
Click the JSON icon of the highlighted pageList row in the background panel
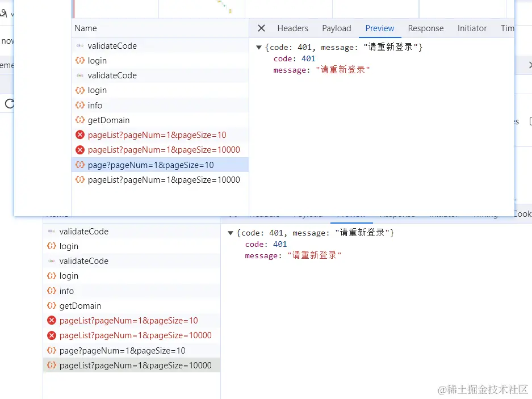(x=52, y=366)
